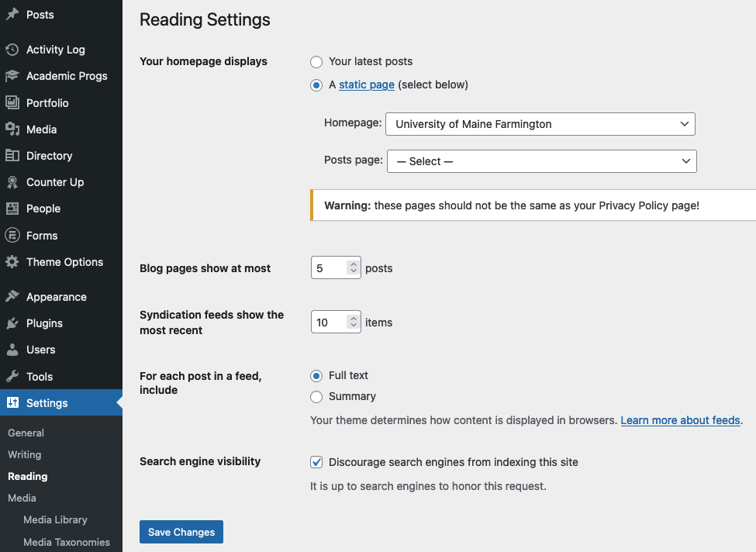Follow the 'static page' link
Image resolution: width=756 pixels, height=552 pixels.
pyautogui.click(x=367, y=85)
